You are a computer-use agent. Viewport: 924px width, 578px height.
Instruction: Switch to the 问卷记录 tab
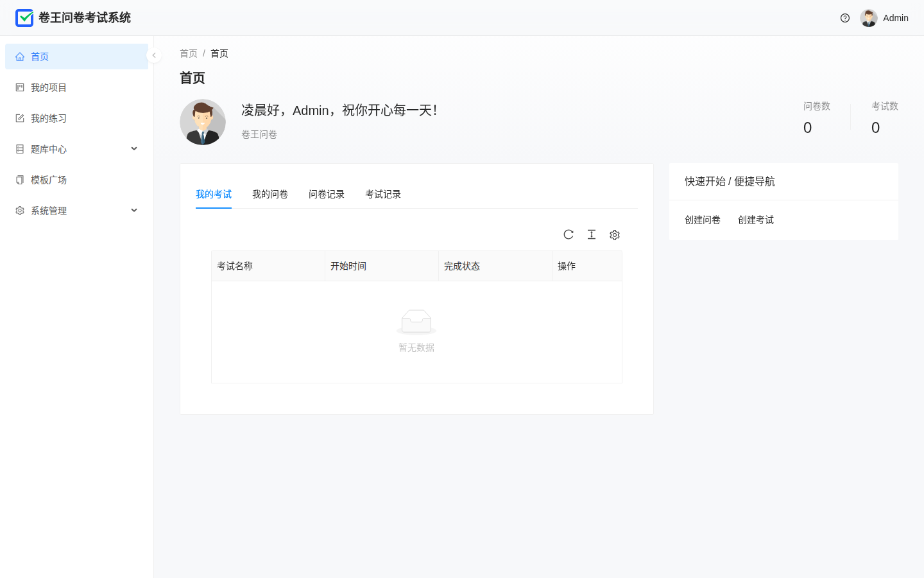(x=327, y=194)
